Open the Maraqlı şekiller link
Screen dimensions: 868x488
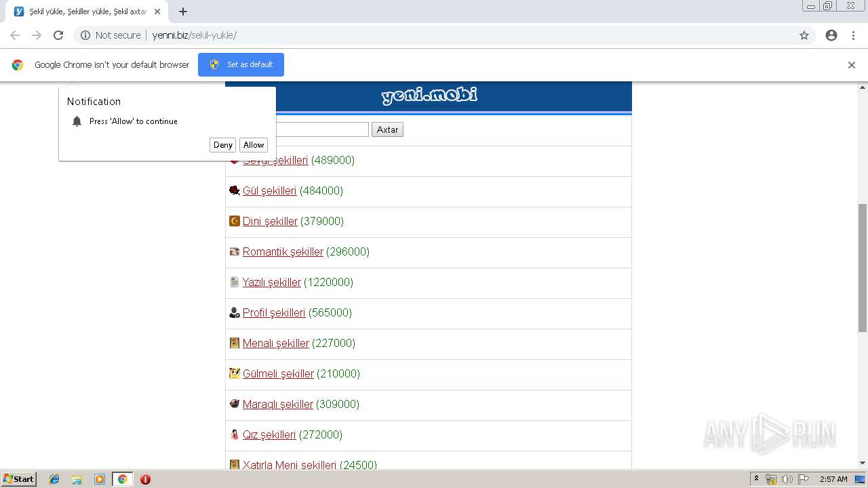278,404
